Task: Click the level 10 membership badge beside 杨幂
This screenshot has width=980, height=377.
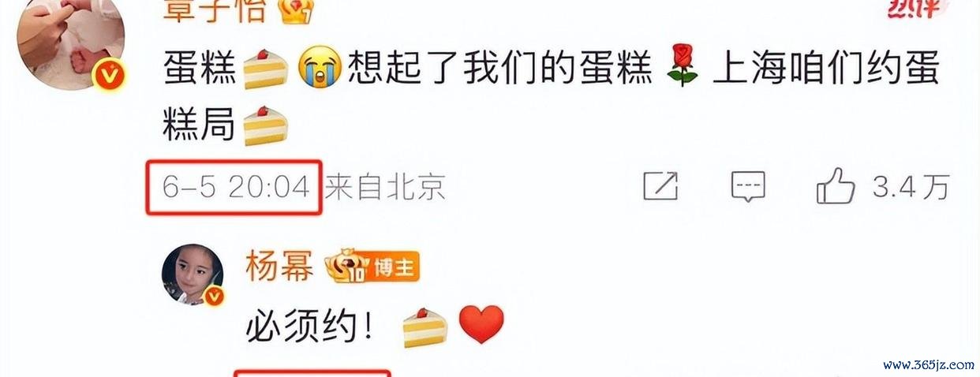Action: pyautogui.click(x=347, y=269)
